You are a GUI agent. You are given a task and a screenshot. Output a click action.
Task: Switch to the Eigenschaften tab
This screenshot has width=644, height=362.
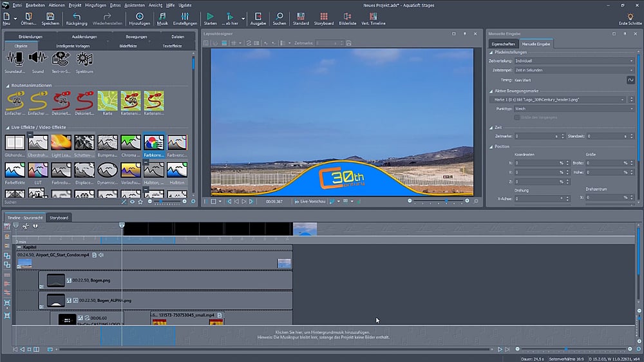504,44
